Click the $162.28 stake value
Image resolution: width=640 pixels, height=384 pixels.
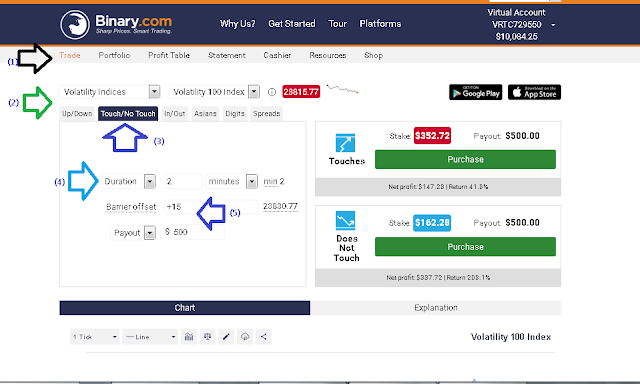coord(432,223)
